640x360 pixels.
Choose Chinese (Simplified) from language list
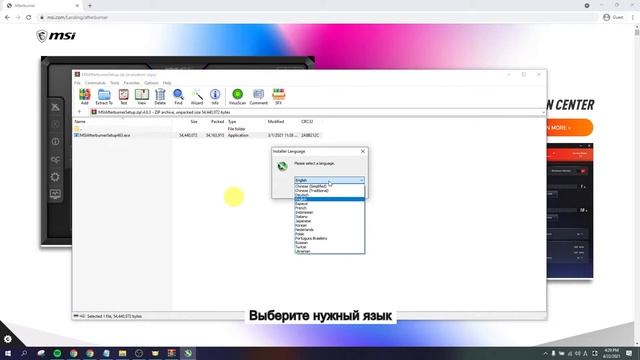click(x=329, y=186)
